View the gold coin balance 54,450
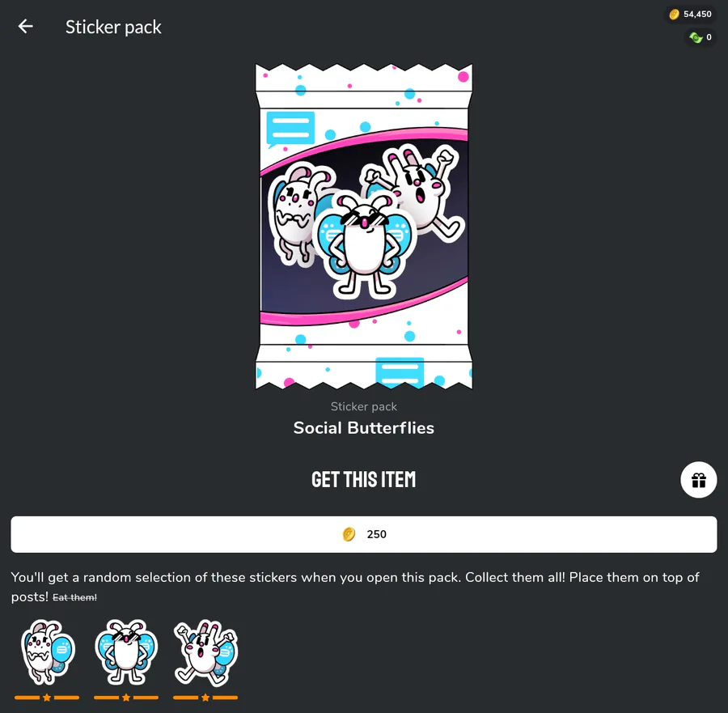The width and height of the screenshot is (728, 713). (x=691, y=15)
